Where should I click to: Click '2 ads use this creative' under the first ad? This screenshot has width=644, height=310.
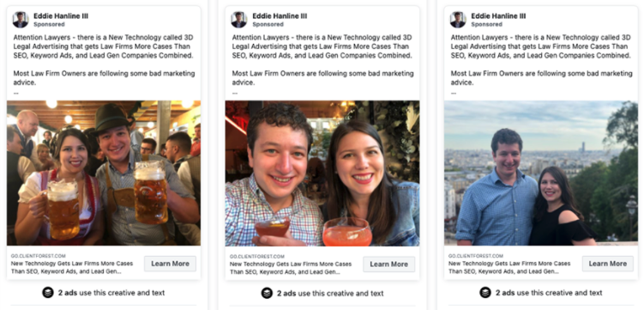click(111, 293)
